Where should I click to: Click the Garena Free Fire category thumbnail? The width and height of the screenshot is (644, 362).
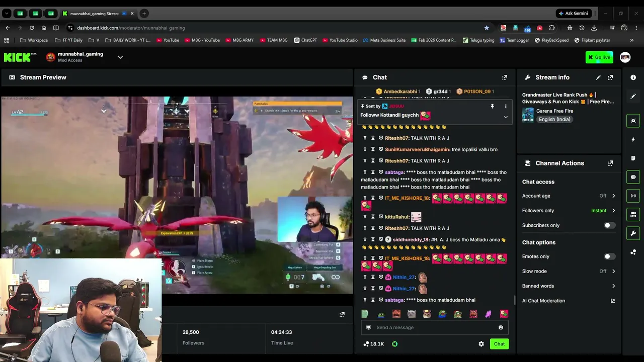(x=528, y=115)
